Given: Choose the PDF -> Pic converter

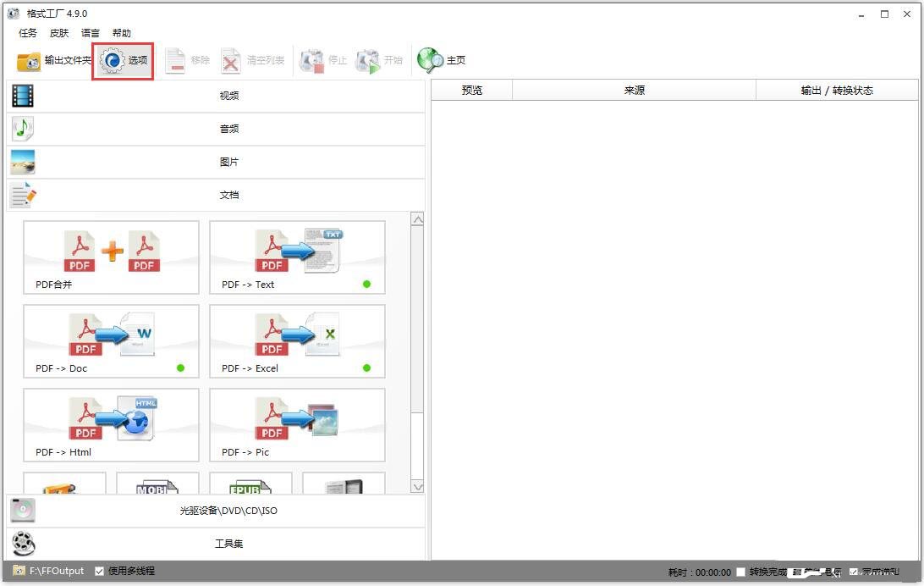Looking at the screenshot, I should tap(298, 425).
